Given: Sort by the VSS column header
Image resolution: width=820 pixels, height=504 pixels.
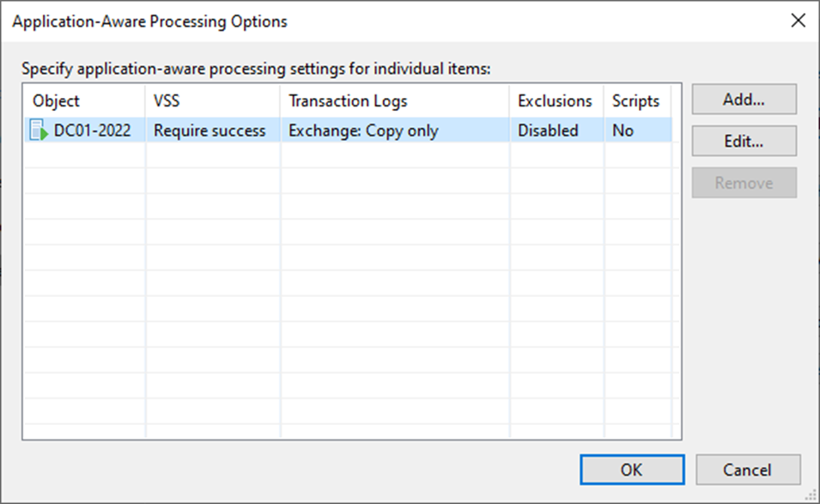Looking at the screenshot, I should [x=213, y=101].
